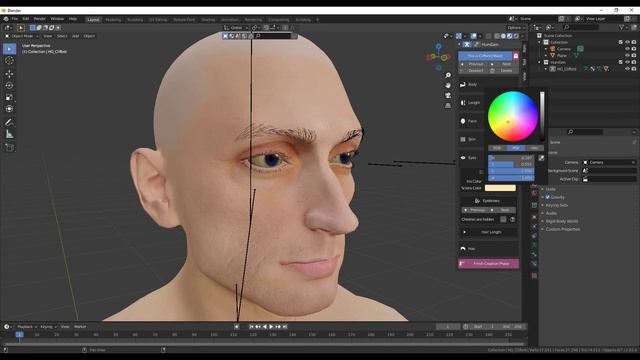Switch to the Sculpting workspace tab

click(x=135, y=20)
